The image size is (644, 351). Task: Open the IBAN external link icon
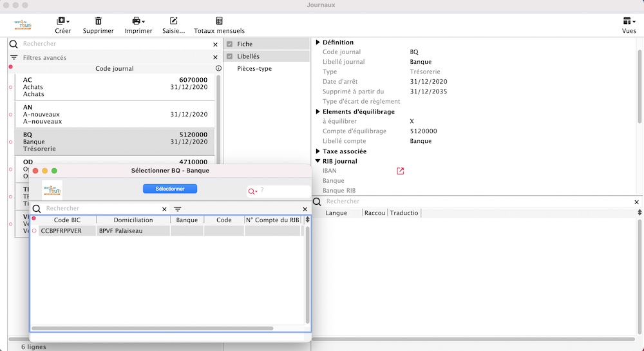click(401, 171)
